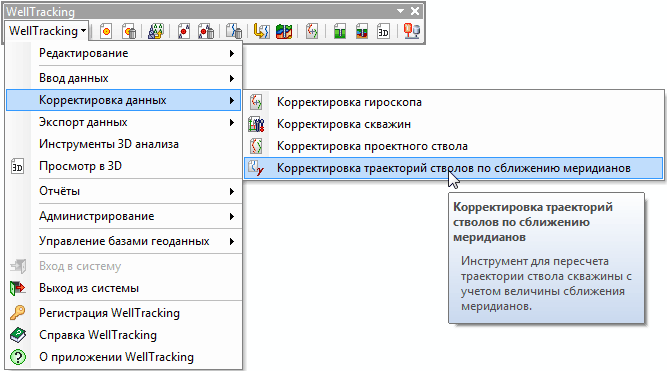This screenshot has height=371, width=667.
Task: Click the wells correction icon in submenu
Action: pos(256,124)
